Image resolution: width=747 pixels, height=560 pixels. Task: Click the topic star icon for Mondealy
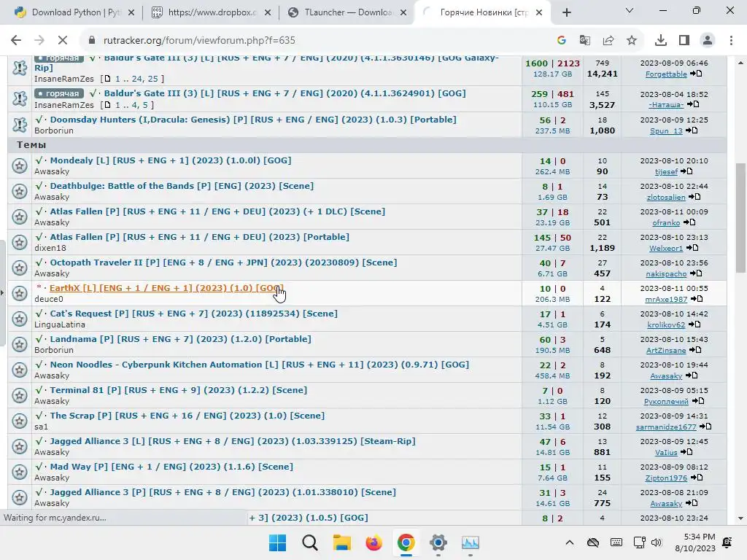(20, 166)
